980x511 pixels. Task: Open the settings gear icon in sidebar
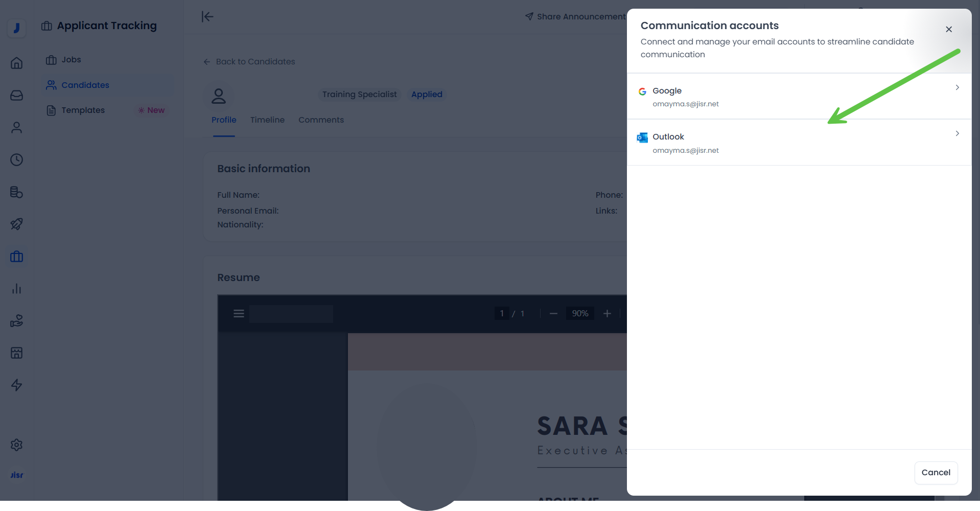(17, 445)
